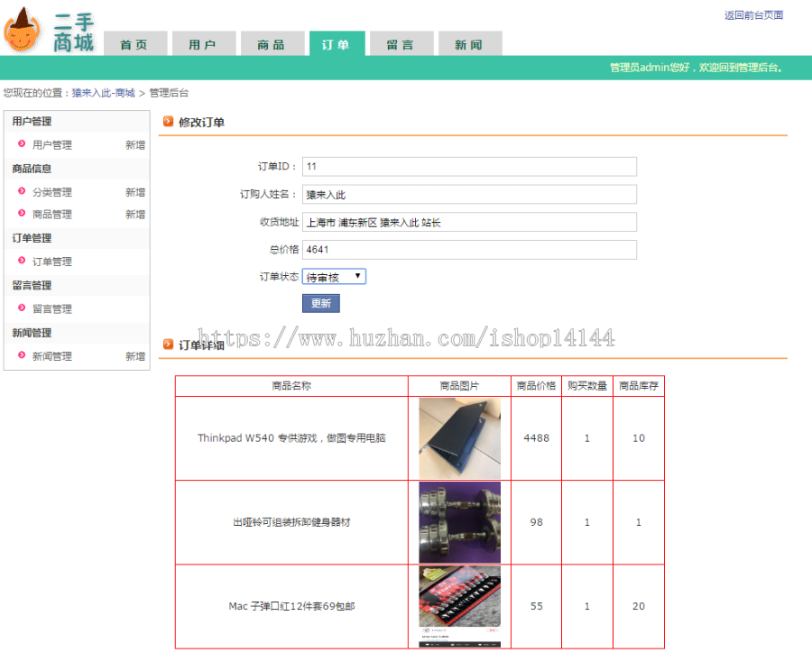Open the 新闻管理 sidebar link
Screen dimensions: 812x671
tap(51, 356)
